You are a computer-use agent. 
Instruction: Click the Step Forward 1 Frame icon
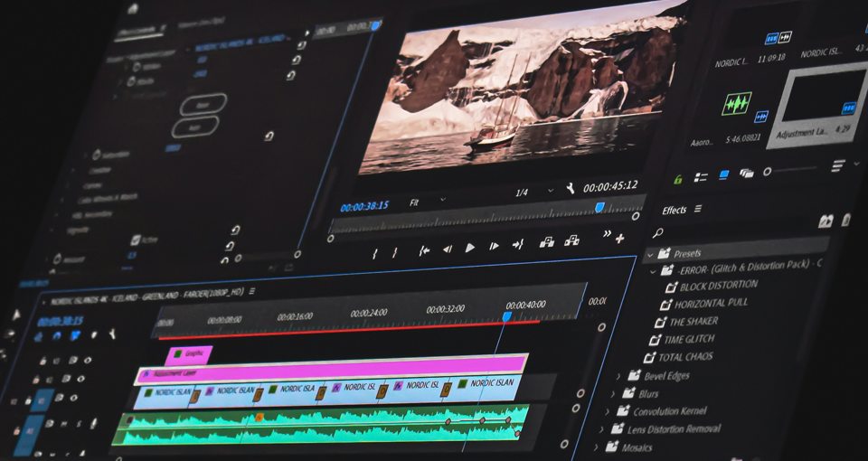coord(494,246)
